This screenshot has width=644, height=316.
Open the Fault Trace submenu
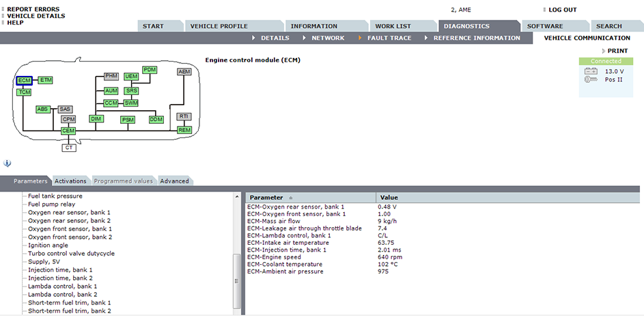tap(389, 38)
